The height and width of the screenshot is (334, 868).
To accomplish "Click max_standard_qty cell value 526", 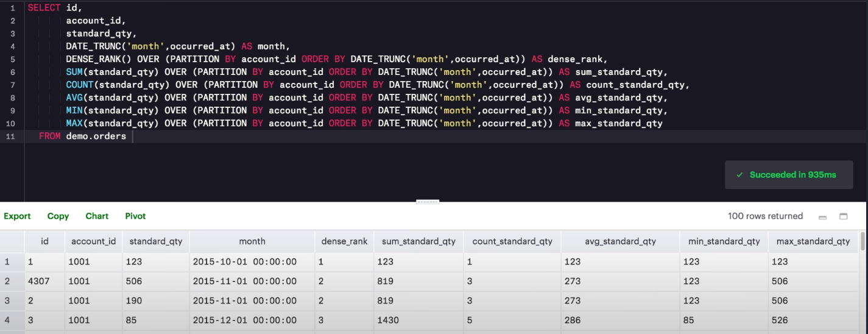I will tap(813, 320).
